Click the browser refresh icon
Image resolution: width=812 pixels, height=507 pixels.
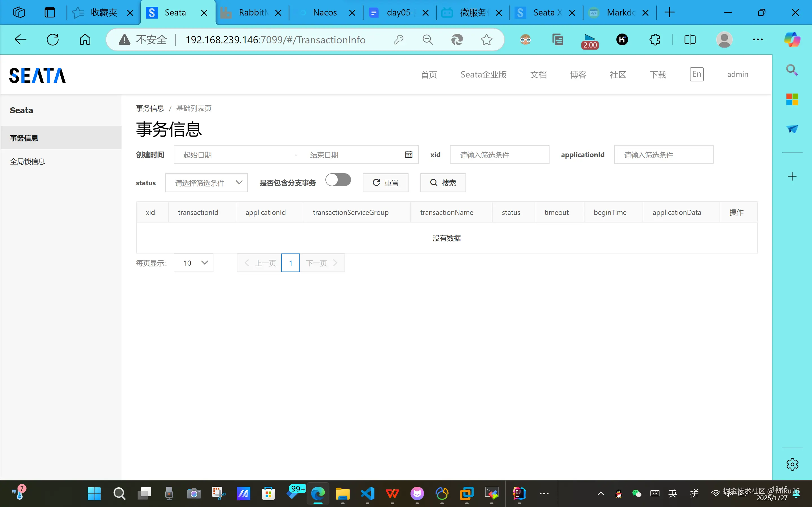tap(53, 39)
